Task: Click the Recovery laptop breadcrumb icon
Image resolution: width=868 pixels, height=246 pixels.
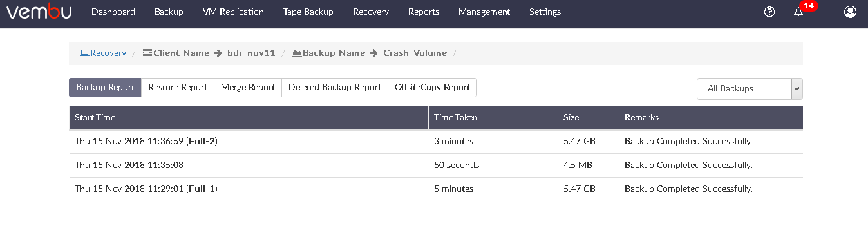Action: (x=84, y=53)
